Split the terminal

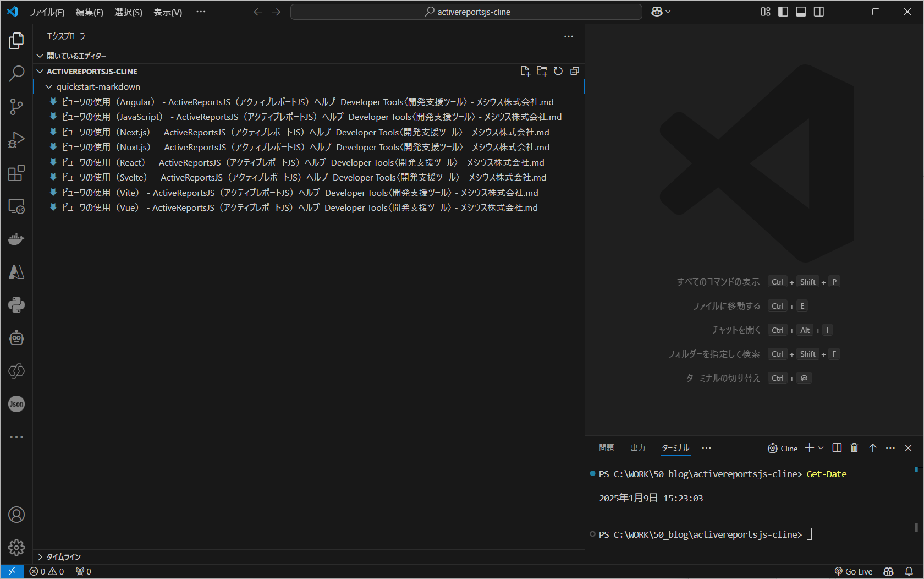click(x=837, y=448)
